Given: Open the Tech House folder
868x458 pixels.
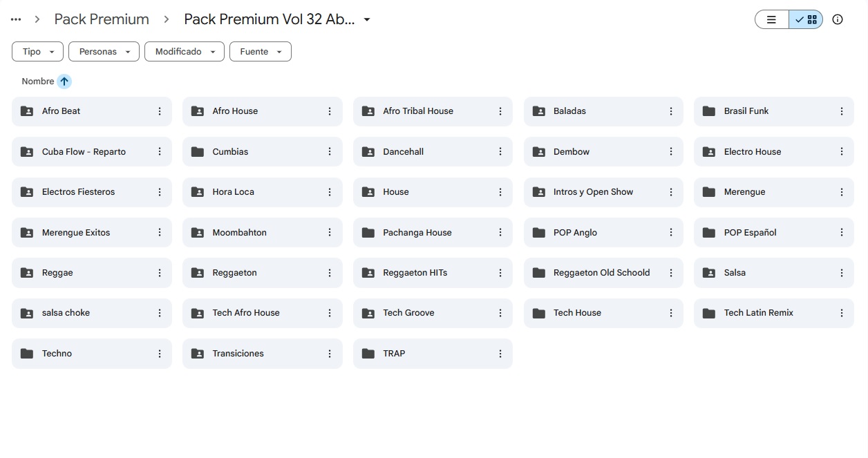Looking at the screenshot, I should pos(577,313).
